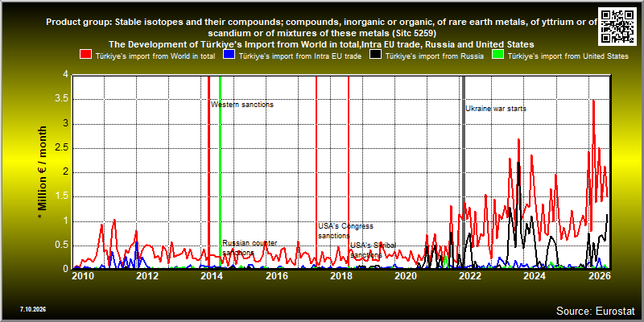Click the y-axis value 3.5

[61, 99]
